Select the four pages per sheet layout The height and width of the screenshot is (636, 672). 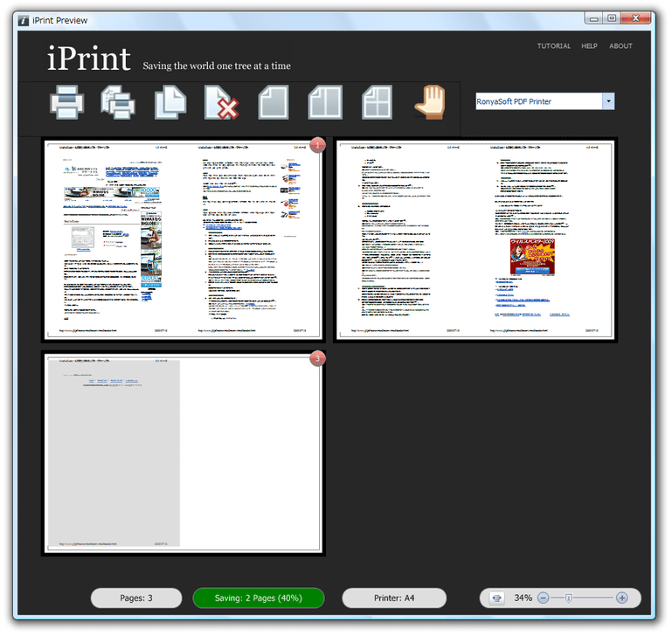377,102
